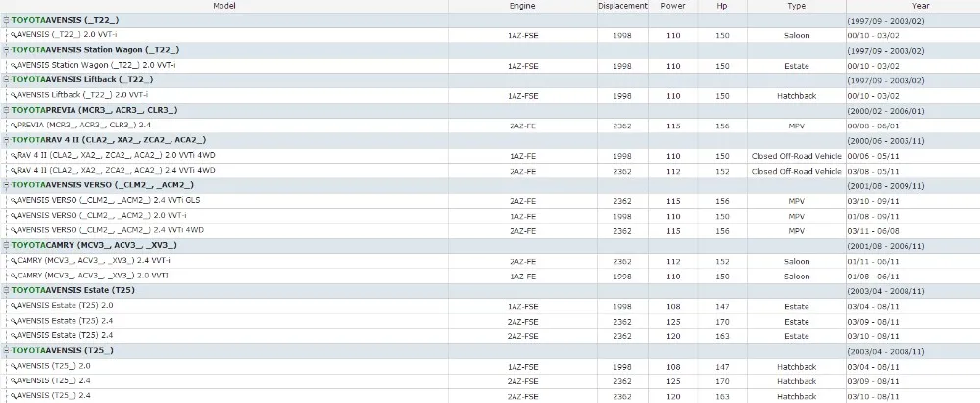Click Power value '125' in AVENSIS Estate 2.4 row
980x403 pixels.
(x=673, y=322)
